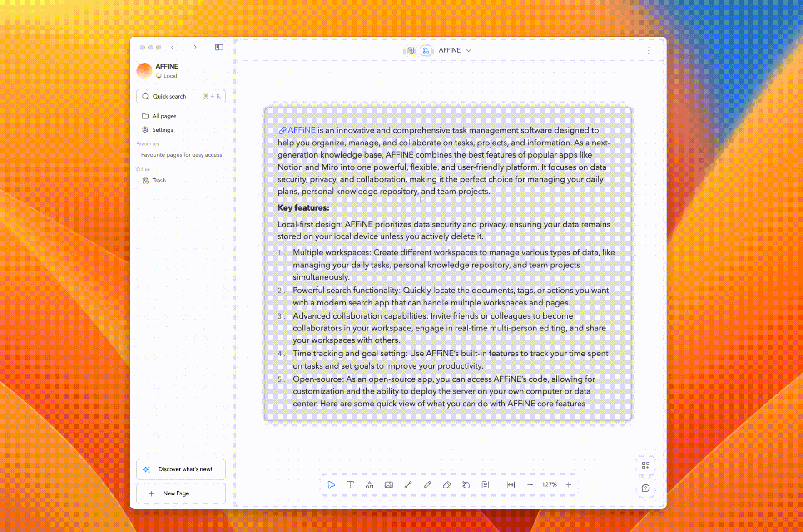Select the Shape tool
Screen dimensions: 803x532
[x=370, y=485]
